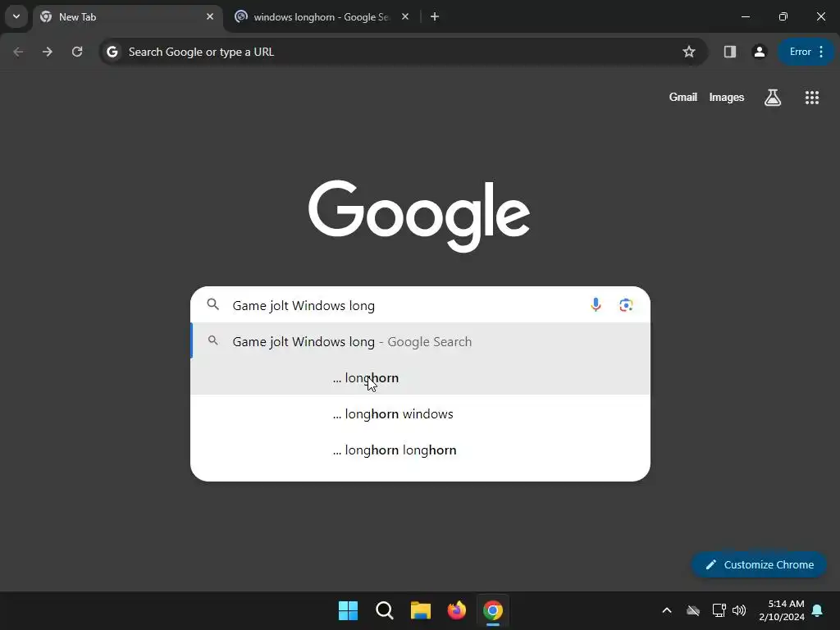Close the New Tab tab

coord(210,16)
